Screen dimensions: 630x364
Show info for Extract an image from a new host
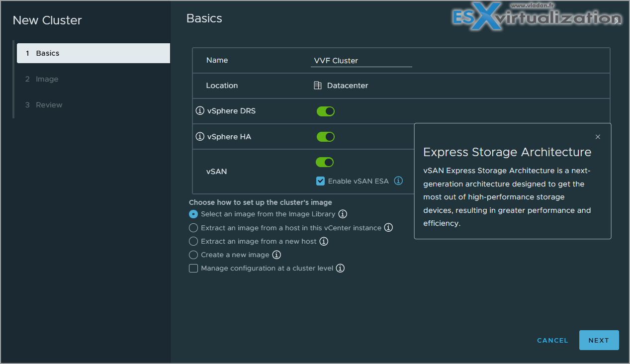pos(324,241)
